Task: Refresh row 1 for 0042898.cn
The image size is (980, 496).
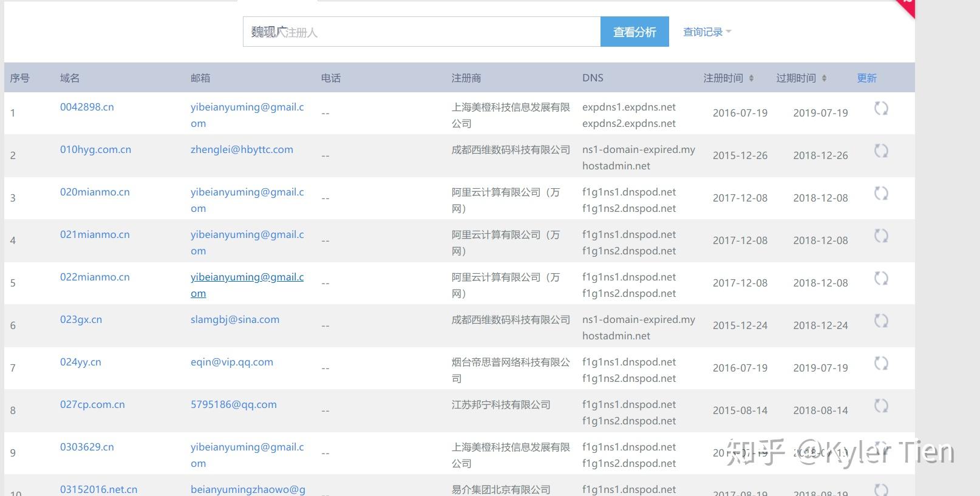Action: click(881, 109)
